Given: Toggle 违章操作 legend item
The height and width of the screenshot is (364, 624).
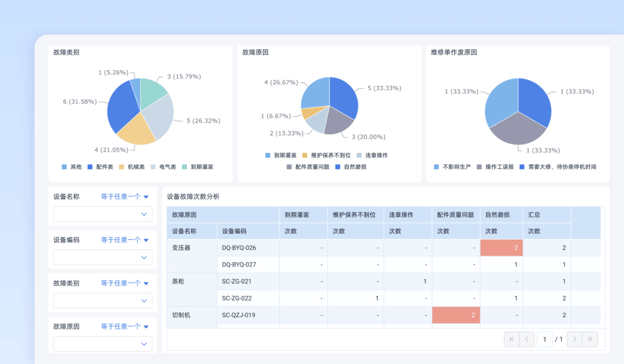Looking at the screenshot, I should pyautogui.click(x=372, y=155).
